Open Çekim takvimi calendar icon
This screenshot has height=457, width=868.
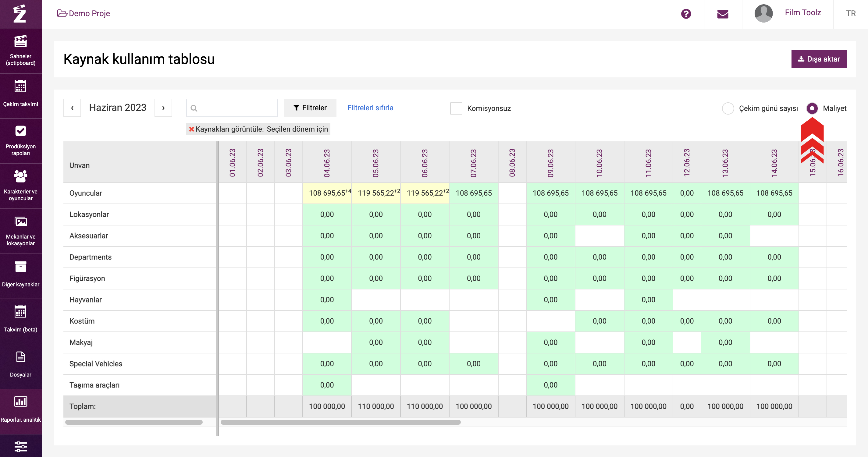click(20, 87)
